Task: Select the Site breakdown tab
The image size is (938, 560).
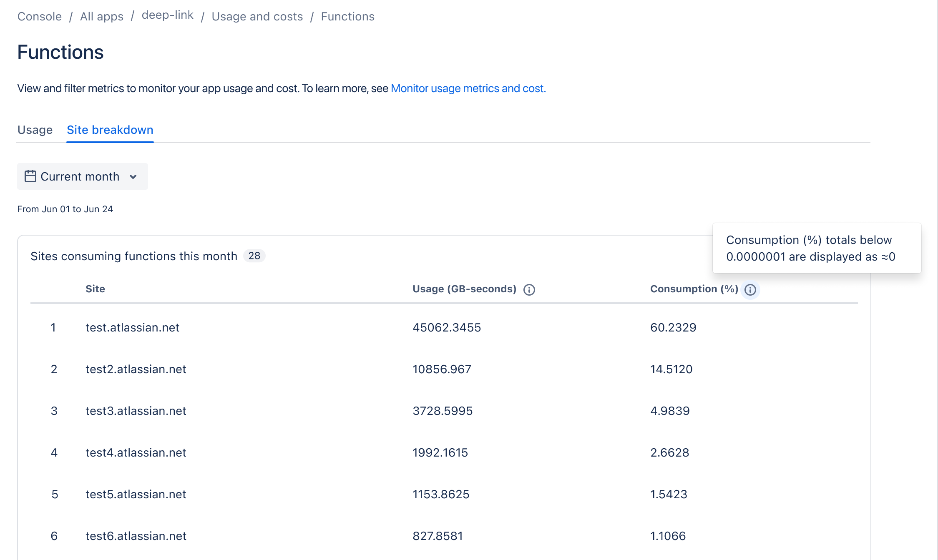Action: click(x=110, y=130)
